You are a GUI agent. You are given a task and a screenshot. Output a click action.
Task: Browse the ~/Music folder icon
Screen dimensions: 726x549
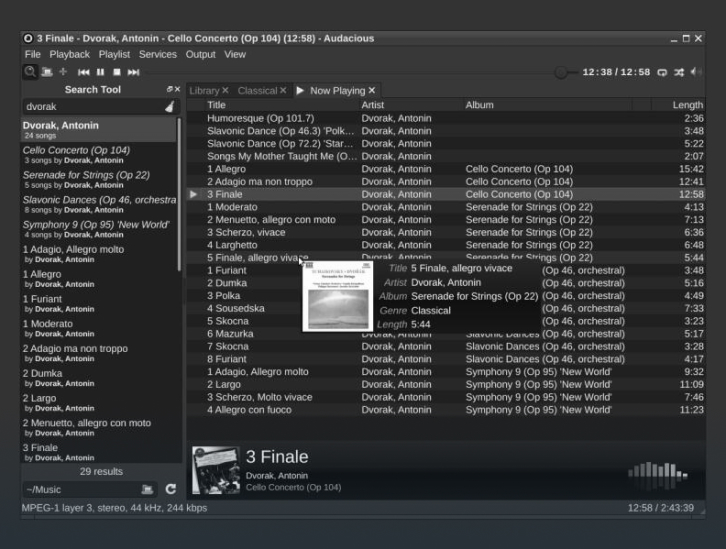point(147,489)
